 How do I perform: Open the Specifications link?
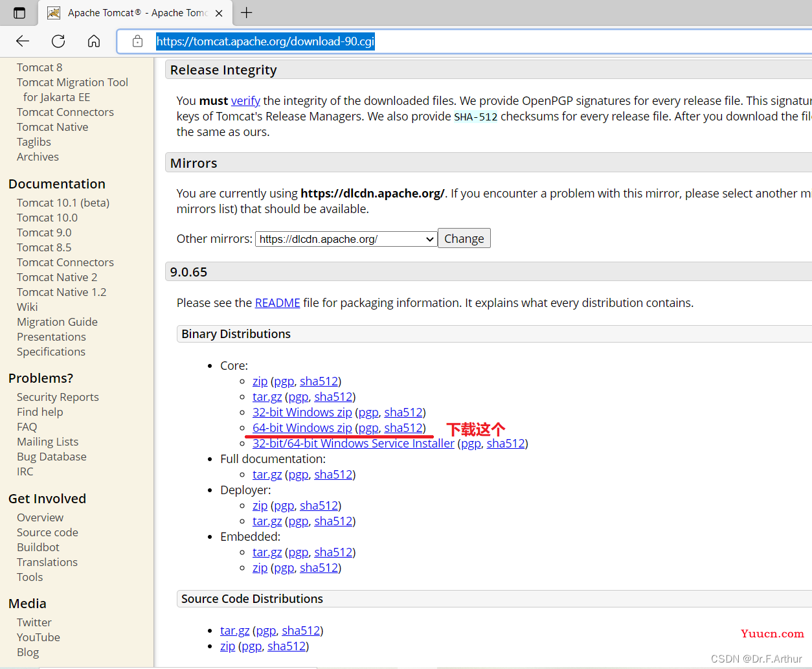click(51, 352)
